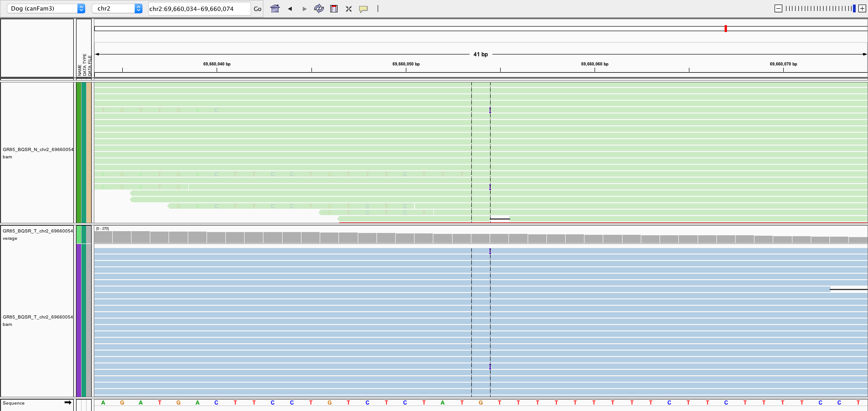
Task: Click the insertion marker near bottom tumor reads
Action: 490,367
